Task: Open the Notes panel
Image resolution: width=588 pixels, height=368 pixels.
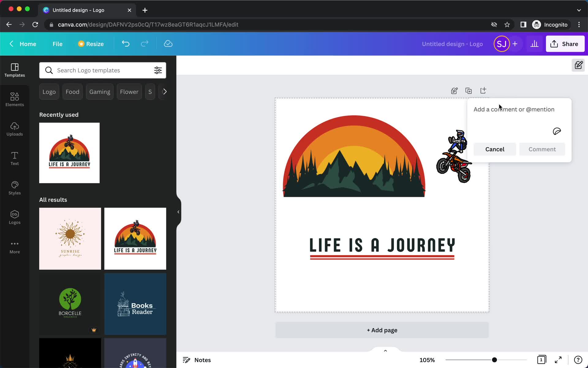Action: point(197,360)
